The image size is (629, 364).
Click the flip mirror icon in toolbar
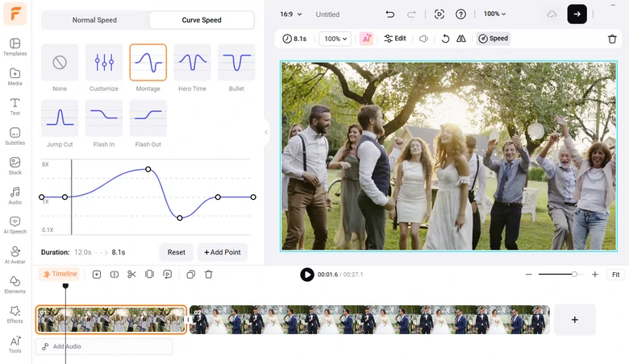pyautogui.click(x=461, y=39)
